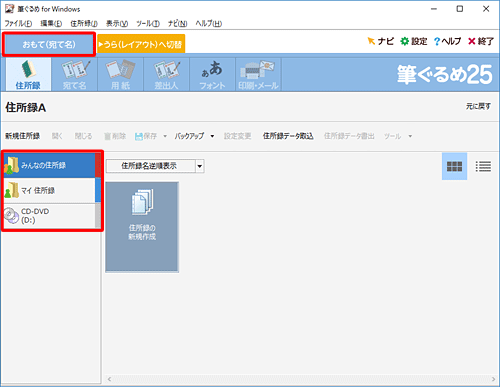
Task: Select the おもて(宛て名) tab
Action: point(49,44)
